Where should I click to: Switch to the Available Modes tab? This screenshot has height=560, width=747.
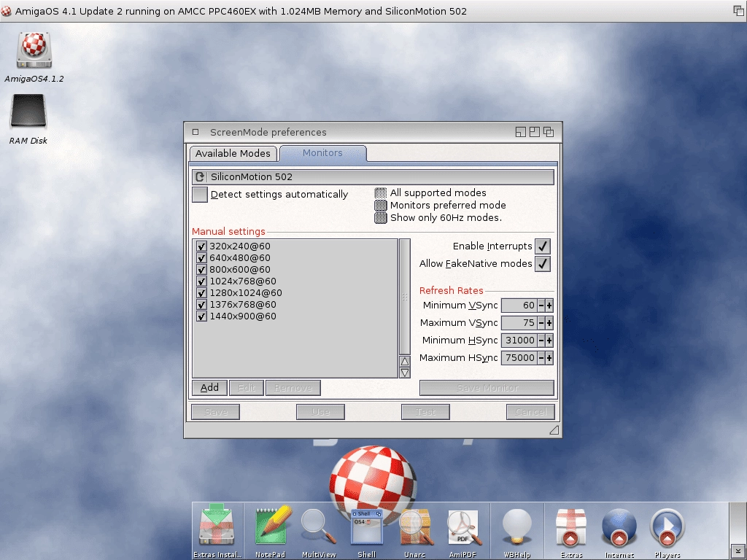click(x=233, y=153)
